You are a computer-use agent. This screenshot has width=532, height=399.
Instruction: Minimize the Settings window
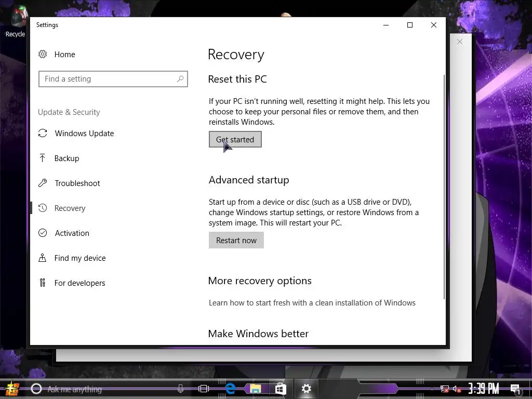pyautogui.click(x=386, y=25)
